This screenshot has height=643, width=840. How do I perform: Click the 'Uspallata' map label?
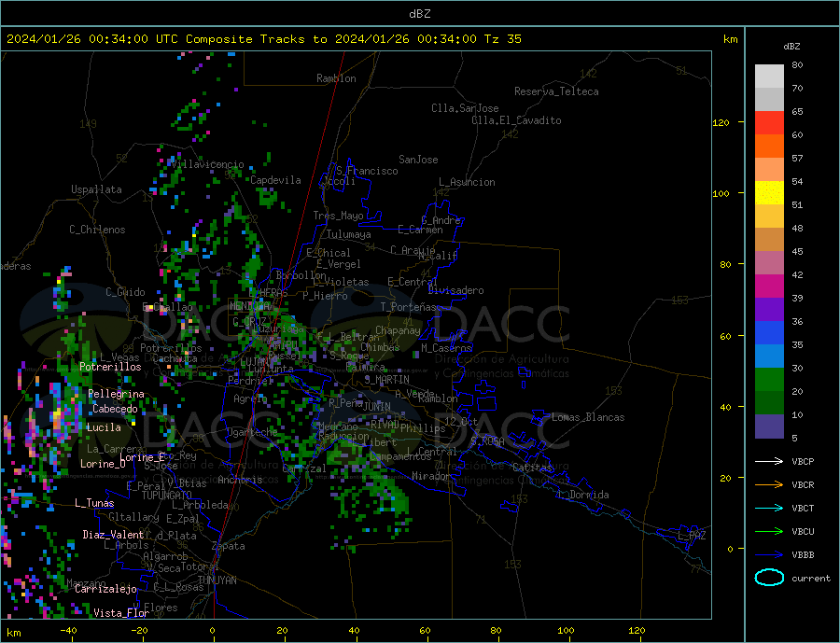96,189
